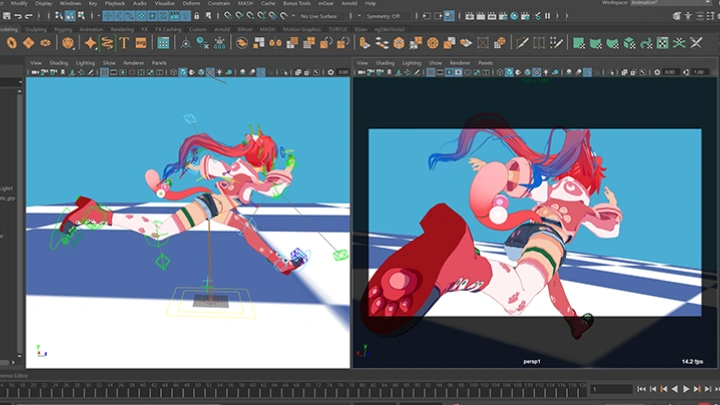
Task: Open the magnet live surface dropdown arrow
Action: (x=293, y=16)
